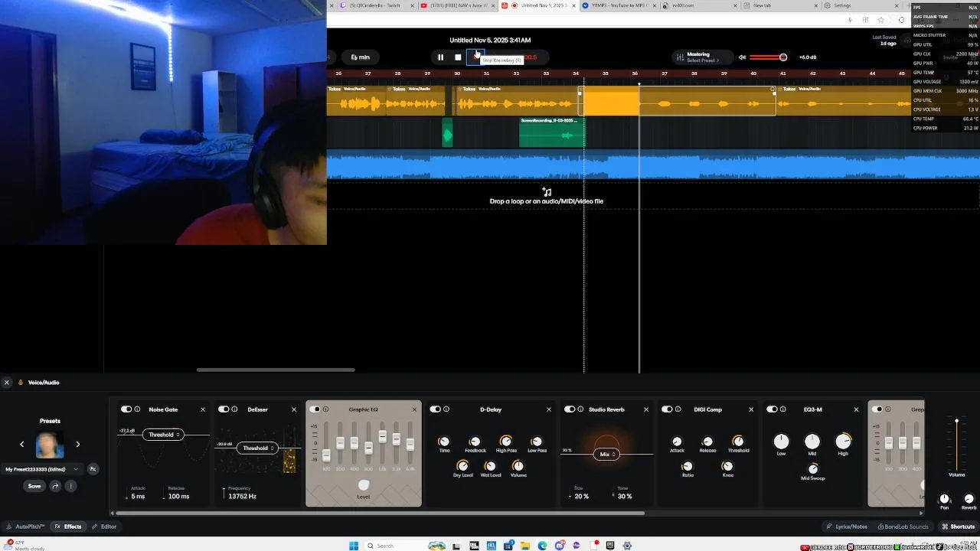980x551 pixels.
Task: Click the stop playback square button
Action: click(x=458, y=57)
